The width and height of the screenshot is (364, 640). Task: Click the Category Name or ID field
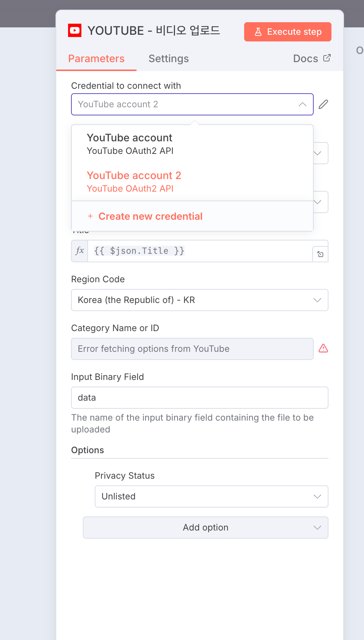192,349
